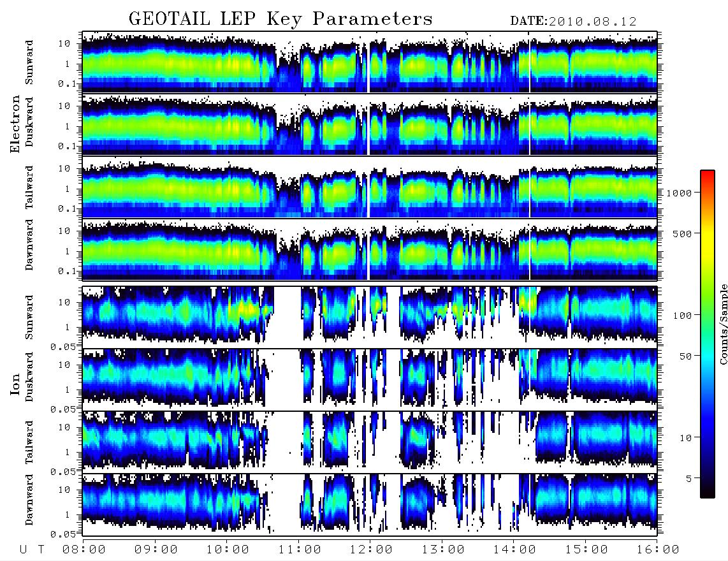Image resolution: width=728 pixels, height=561 pixels.
Task: Click the Counts/Sample colorbar label
Action: 723,324
